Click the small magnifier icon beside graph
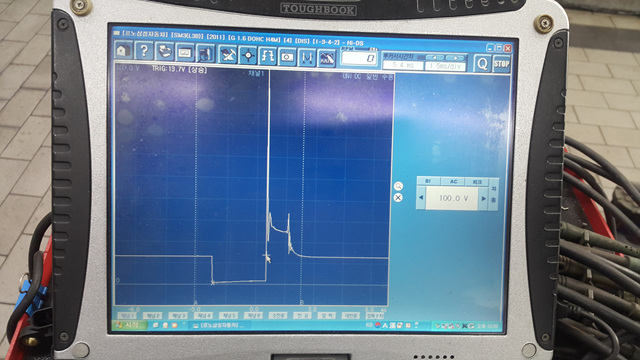 pyautogui.click(x=398, y=186)
